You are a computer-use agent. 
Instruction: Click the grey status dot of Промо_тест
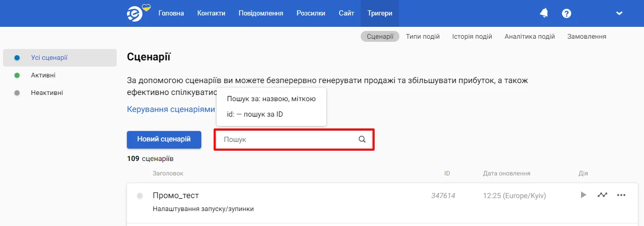pos(140,196)
